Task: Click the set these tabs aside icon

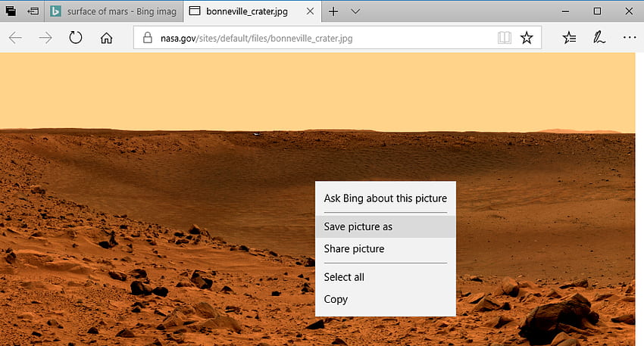Action: pos(33,11)
